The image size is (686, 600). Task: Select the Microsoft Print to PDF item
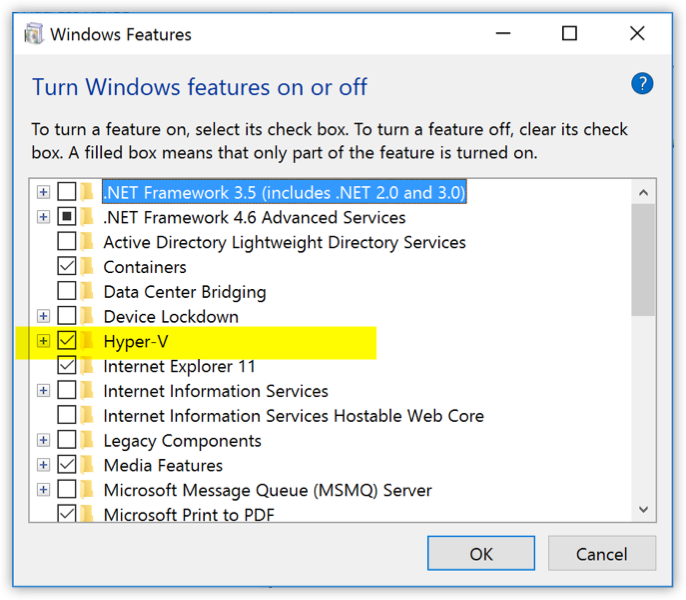click(189, 515)
